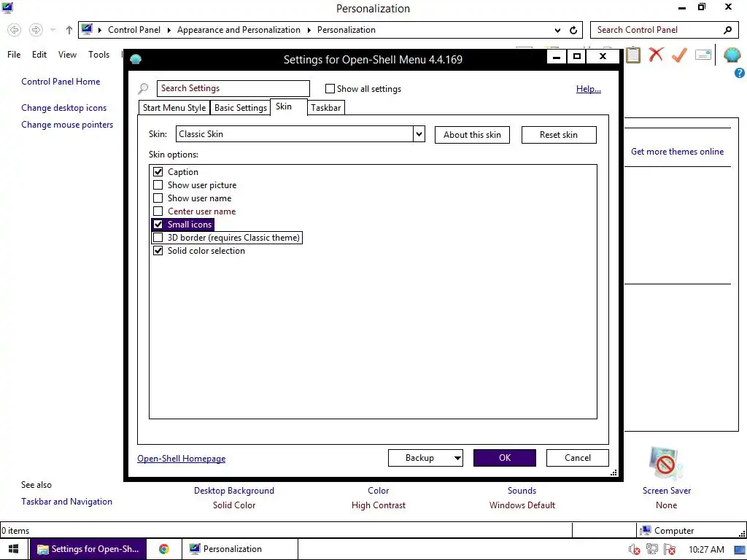Go forward with Explorer forward arrow
Image resolution: width=747 pixels, height=560 pixels.
36,30
